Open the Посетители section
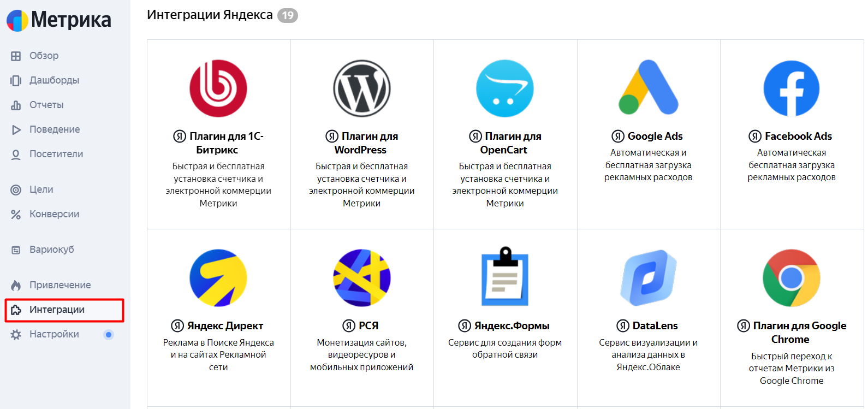868x409 pixels. pos(56,154)
